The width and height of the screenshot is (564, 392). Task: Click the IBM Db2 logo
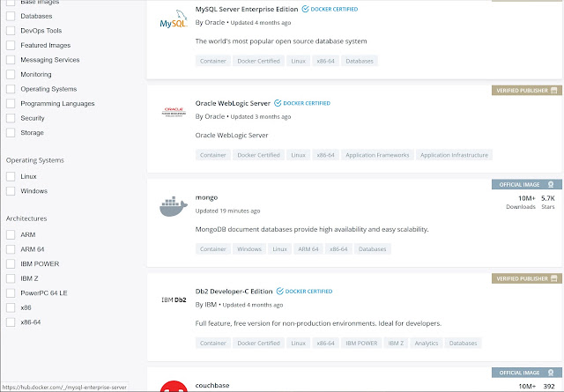coord(174,300)
